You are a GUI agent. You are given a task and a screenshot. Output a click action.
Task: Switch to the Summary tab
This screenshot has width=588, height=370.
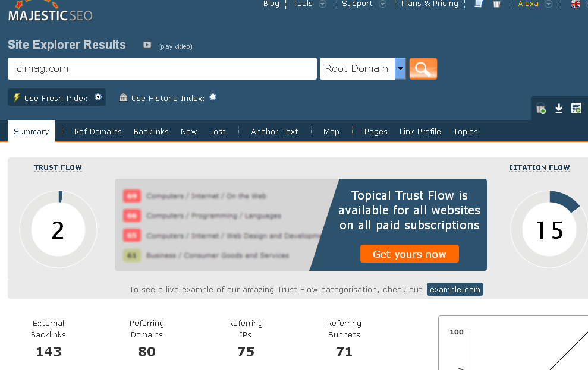point(32,131)
